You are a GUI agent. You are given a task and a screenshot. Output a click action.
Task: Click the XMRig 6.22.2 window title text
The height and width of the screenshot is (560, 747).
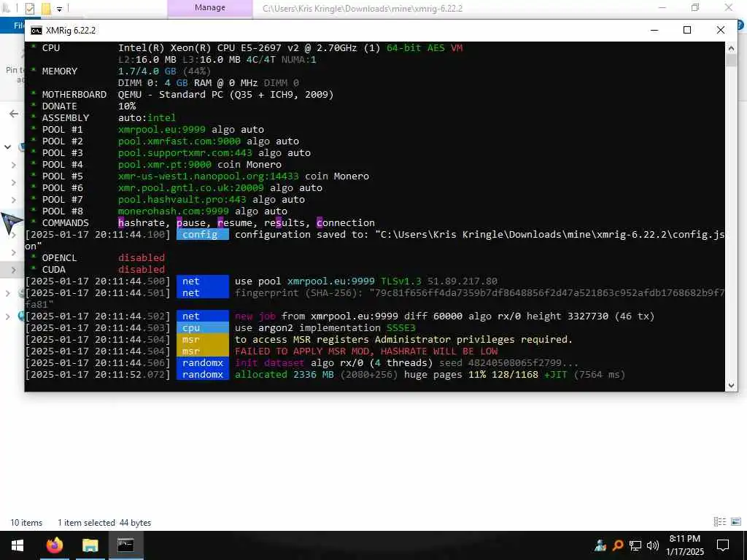71,31
